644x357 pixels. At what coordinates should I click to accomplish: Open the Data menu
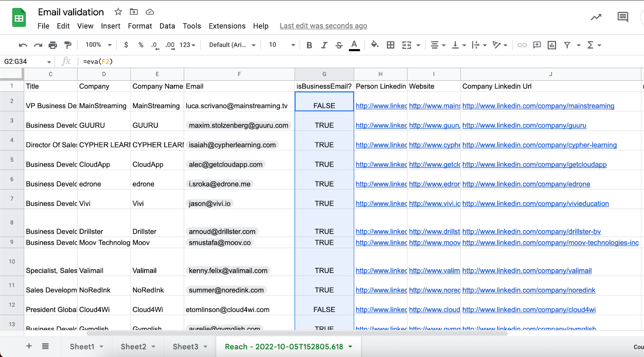tap(167, 26)
